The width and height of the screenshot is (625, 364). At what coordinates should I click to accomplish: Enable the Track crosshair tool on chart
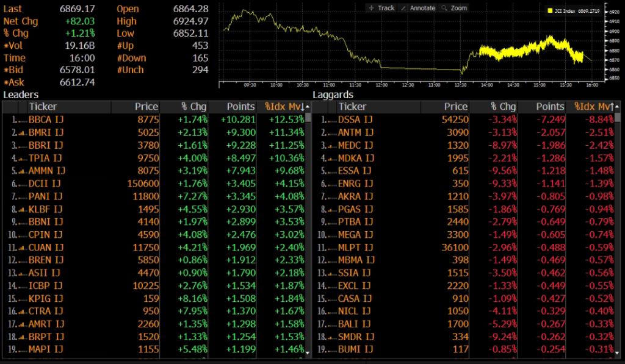(381, 8)
